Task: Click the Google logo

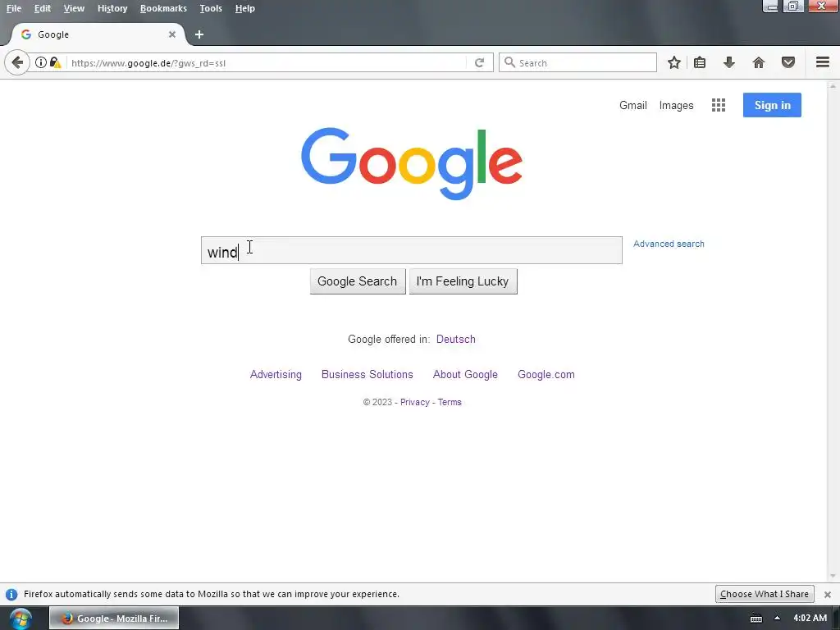Action: (x=412, y=163)
